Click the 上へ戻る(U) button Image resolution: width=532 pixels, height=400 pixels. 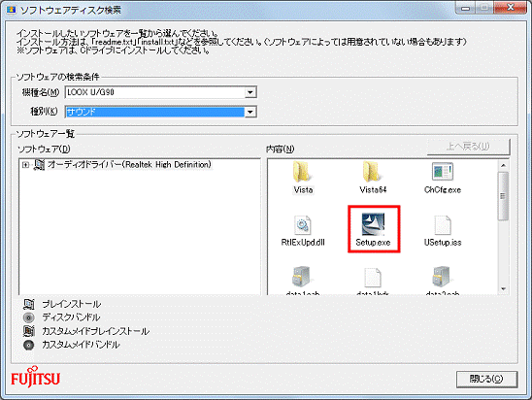coord(468,147)
